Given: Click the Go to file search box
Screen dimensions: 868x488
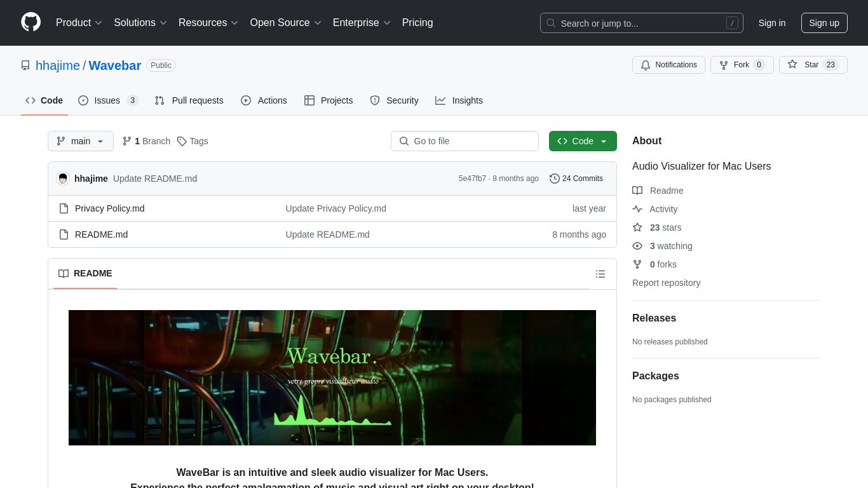Looking at the screenshot, I should [x=465, y=141].
